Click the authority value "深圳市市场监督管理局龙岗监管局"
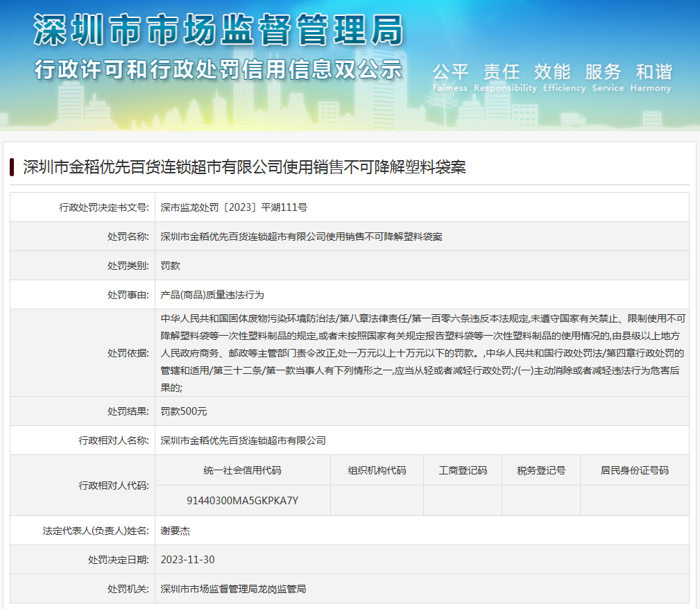The width and height of the screenshot is (700, 609). pos(234,589)
